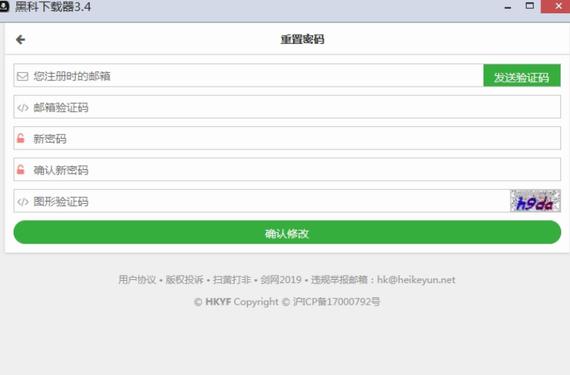Image resolution: width=570 pixels, height=375 pixels.
Task: Click the 沪ICP备17000792号 footer text
Action: [337, 302]
